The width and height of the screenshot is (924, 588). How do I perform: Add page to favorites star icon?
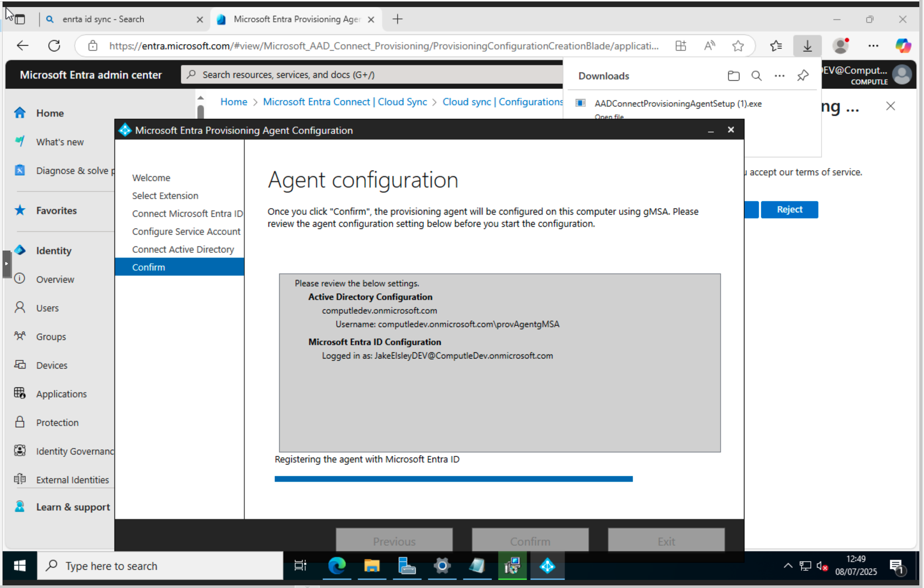(738, 46)
